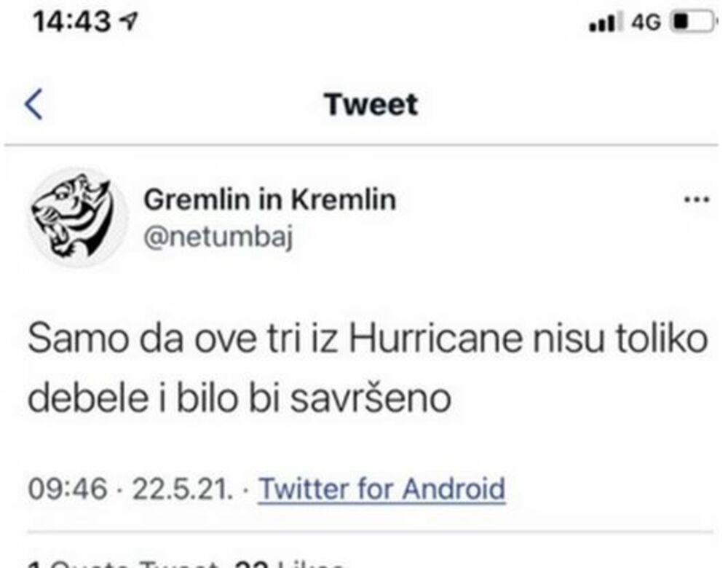The height and width of the screenshot is (568, 728).
Task: Tap the @netumbaj handle
Action: pos(218,237)
